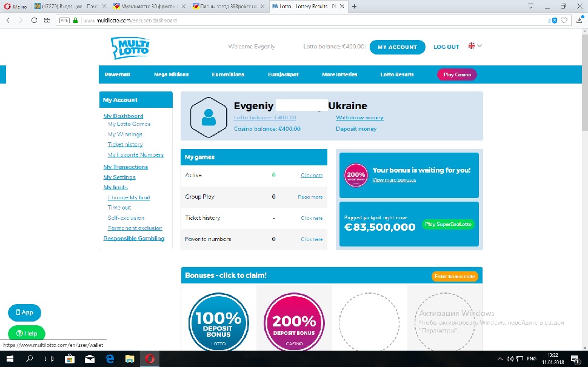Open My Lotto Games in the sidebar
This screenshot has width=588, height=367.
(129, 124)
